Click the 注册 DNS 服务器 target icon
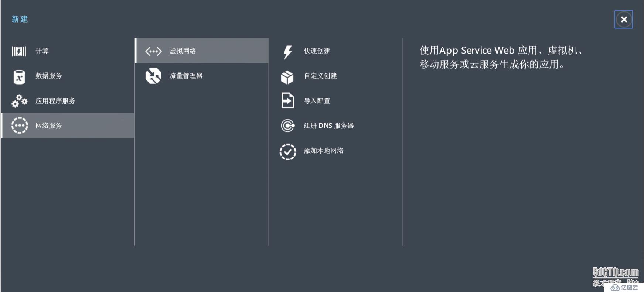This screenshot has height=292, width=644. click(288, 126)
